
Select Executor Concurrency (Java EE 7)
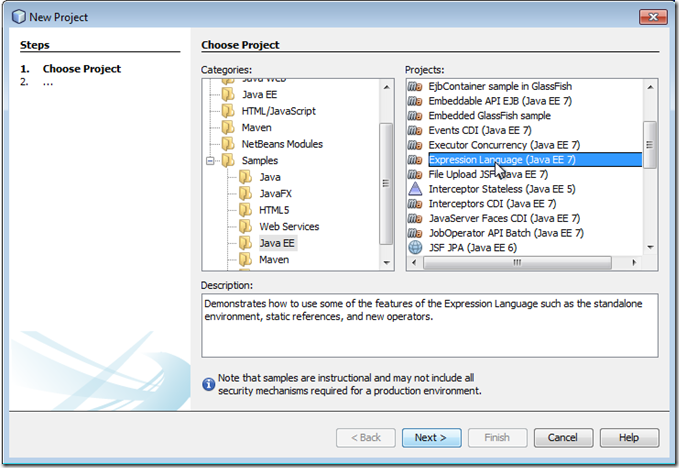504,145
